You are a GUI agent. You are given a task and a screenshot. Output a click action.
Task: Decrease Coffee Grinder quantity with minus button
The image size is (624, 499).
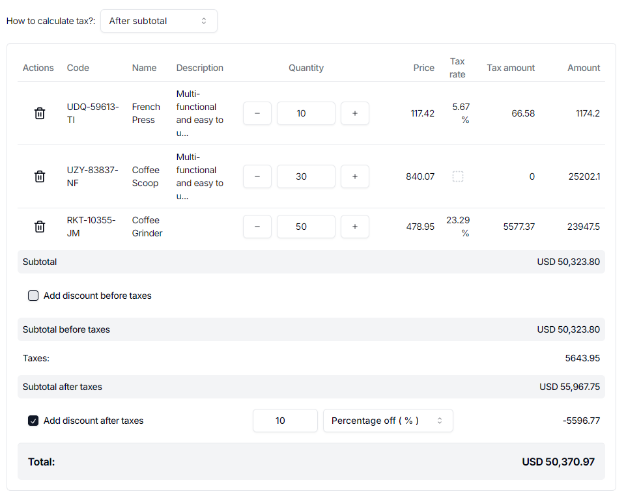point(257,227)
